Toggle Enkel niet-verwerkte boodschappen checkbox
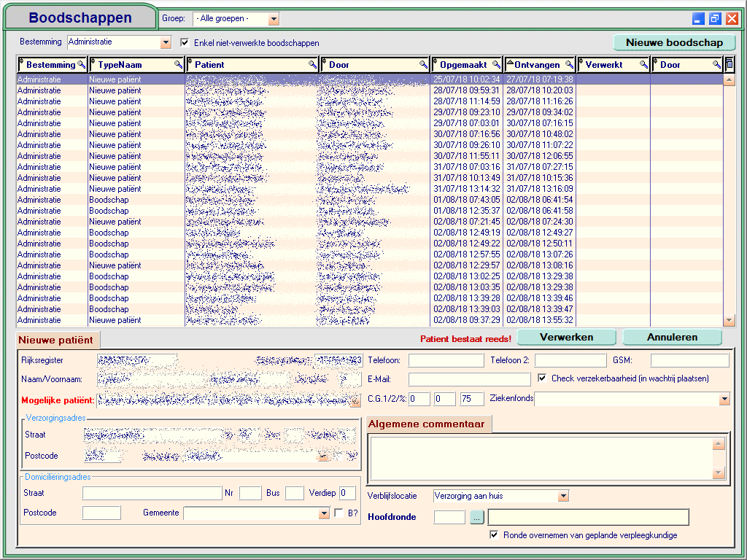The width and height of the screenshot is (747, 560). pos(185,43)
